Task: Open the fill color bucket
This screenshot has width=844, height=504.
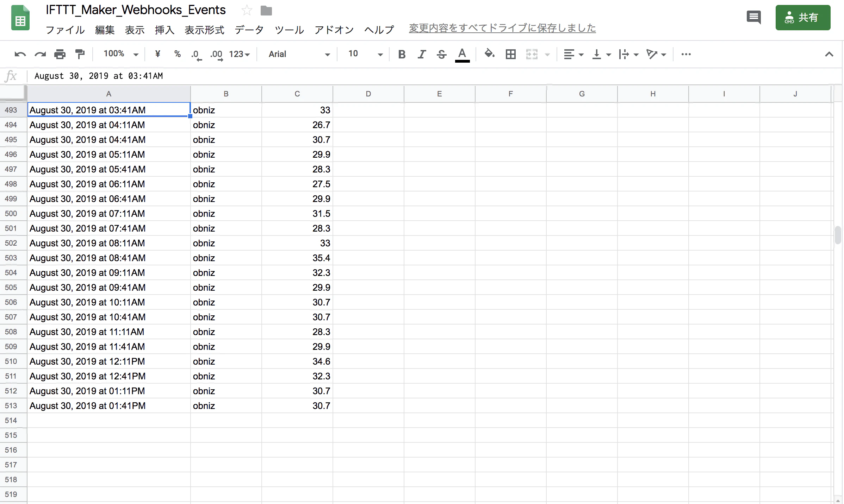Action: pos(489,54)
